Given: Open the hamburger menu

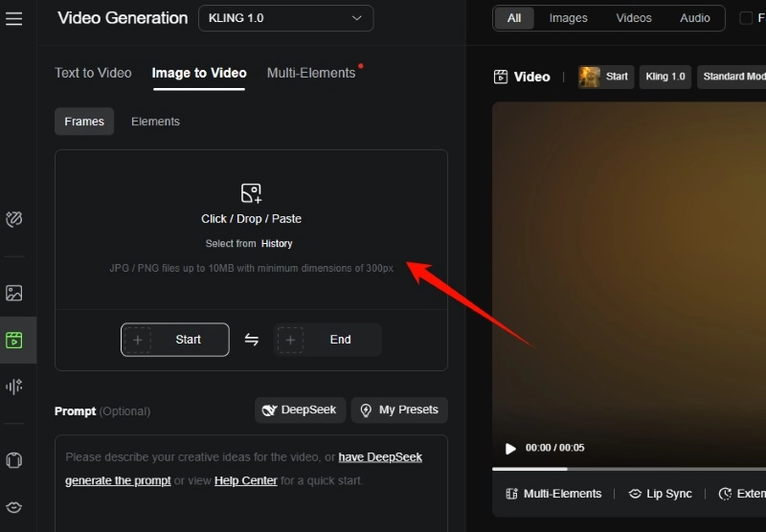Looking at the screenshot, I should tap(13, 18).
